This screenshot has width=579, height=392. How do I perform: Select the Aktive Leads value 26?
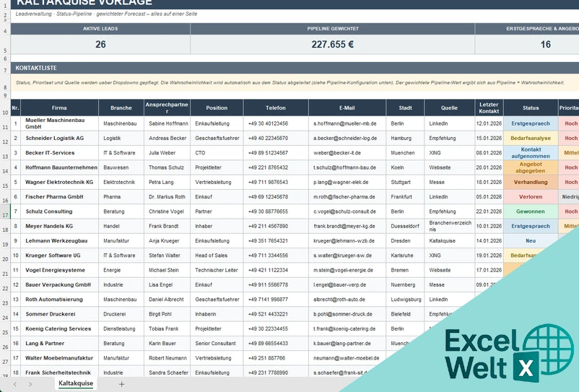[x=100, y=45]
